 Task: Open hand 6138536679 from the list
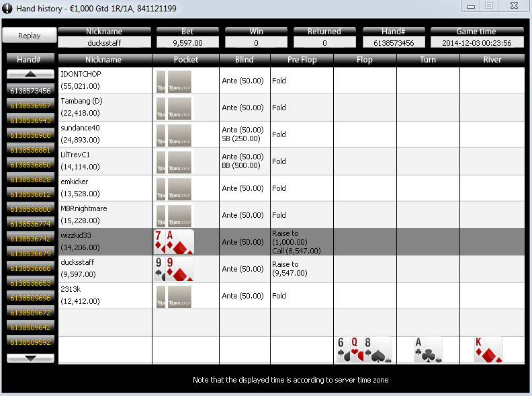(x=30, y=253)
